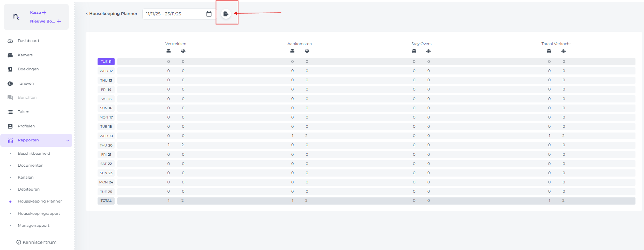Screen dimensions: 644x250
Task: Open the Housekeepingrapport submenu item
Action: [x=39, y=214]
